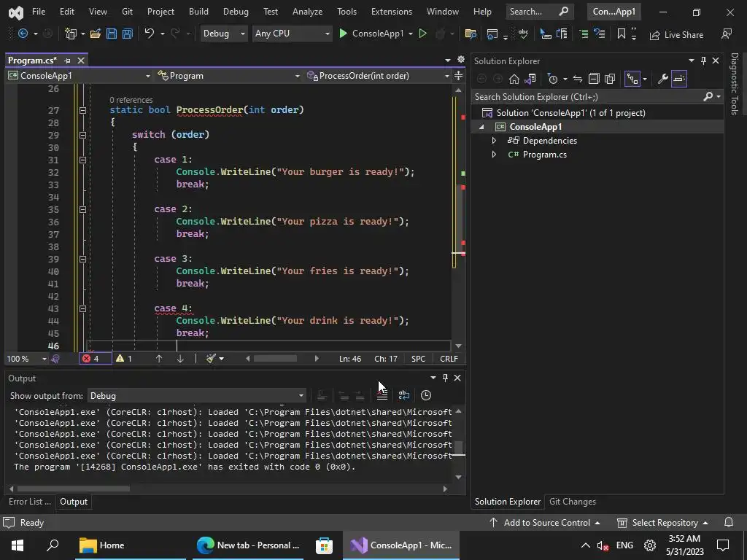Toggle word wrap in Output window
Viewport: 747px width, 560px height.
(x=403, y=395)
